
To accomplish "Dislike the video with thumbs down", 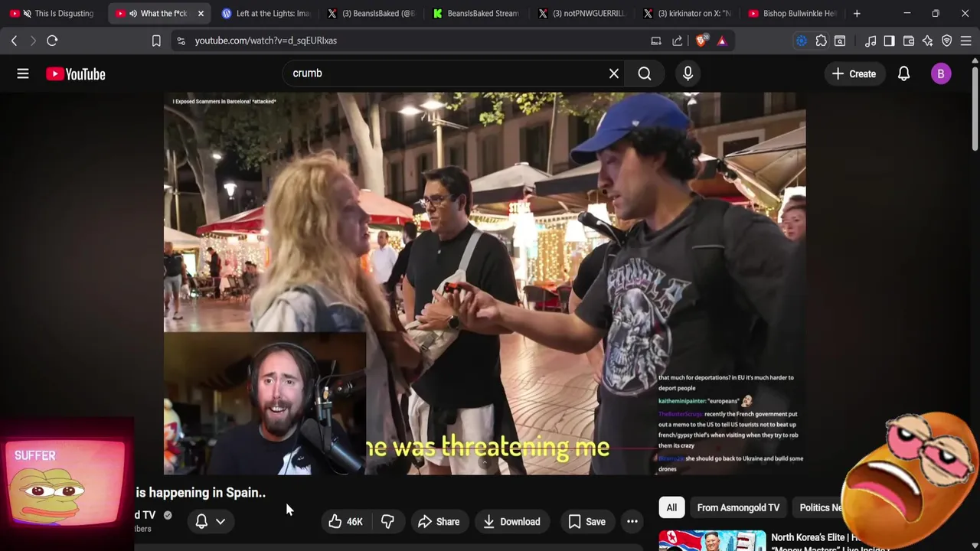I will pos(387,522).
